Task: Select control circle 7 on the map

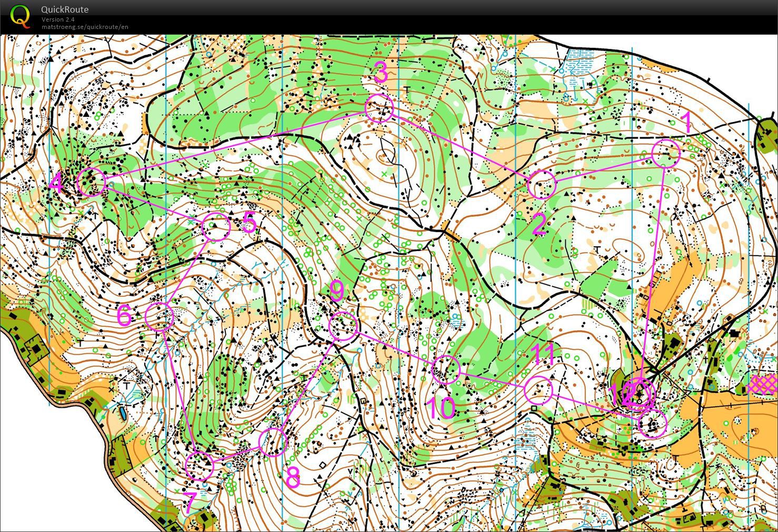Action: point(200,466)
